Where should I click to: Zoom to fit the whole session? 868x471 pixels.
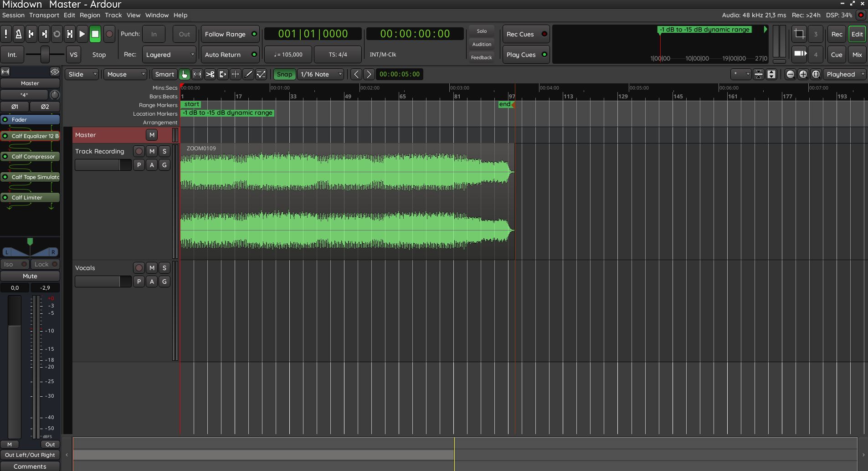pyautogui.click(x=816, y=74)
